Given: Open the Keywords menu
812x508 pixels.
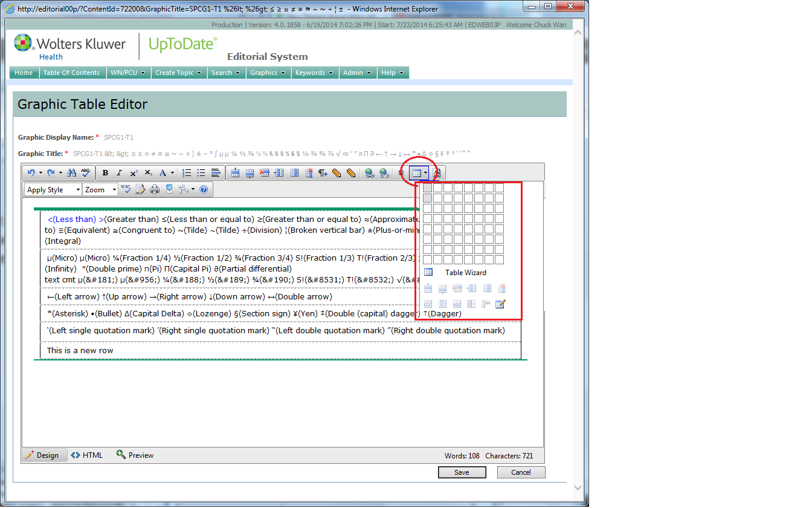Looking at the screenshot, I should pos(314,73).
